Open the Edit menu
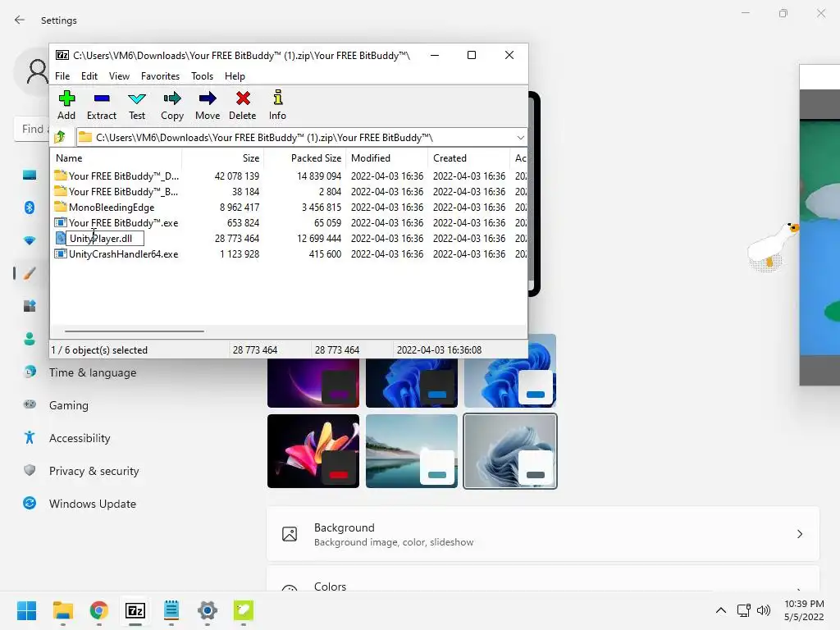This screenshot has height=630, width=840. pyautogui.click(x=89, y=76)
